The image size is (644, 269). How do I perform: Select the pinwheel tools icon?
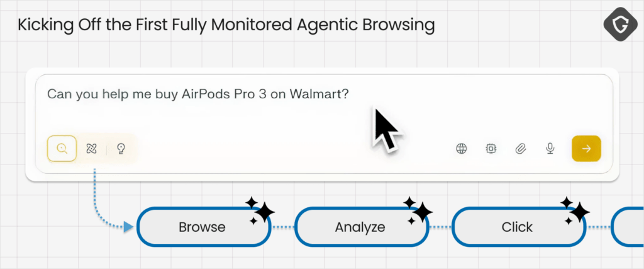[92, 149]
